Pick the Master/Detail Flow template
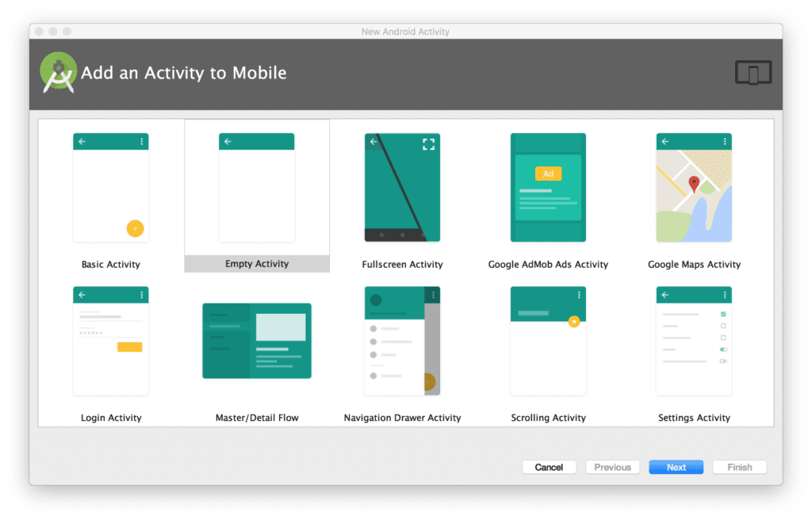Screen dimensions: 812x520 256,341
